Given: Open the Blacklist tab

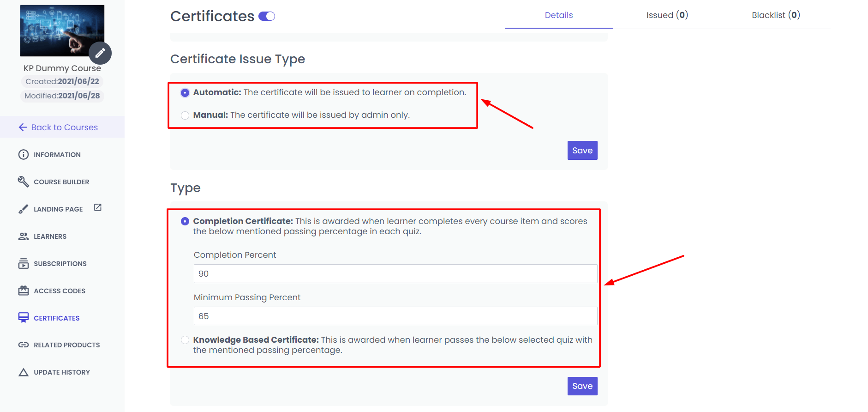Looking at the screenshot, I should point(776,15).
